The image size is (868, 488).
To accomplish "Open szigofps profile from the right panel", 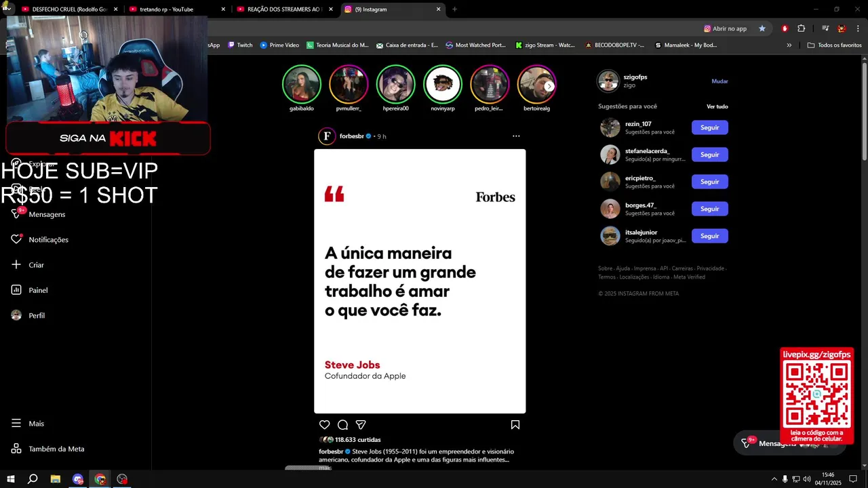I will [635, 77].
